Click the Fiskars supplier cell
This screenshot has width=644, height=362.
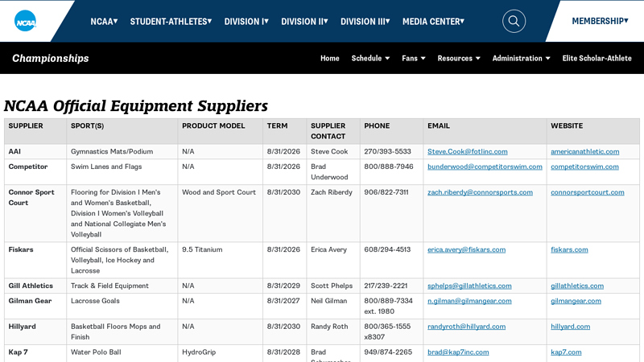35,260
